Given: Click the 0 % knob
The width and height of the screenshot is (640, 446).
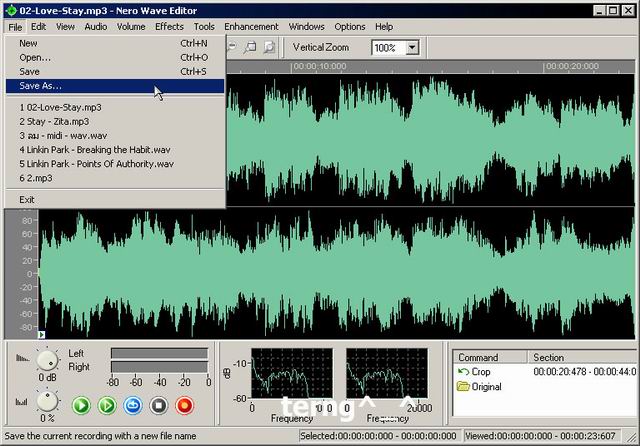Looking at the screenshot, I should click(x=47, y=401).
